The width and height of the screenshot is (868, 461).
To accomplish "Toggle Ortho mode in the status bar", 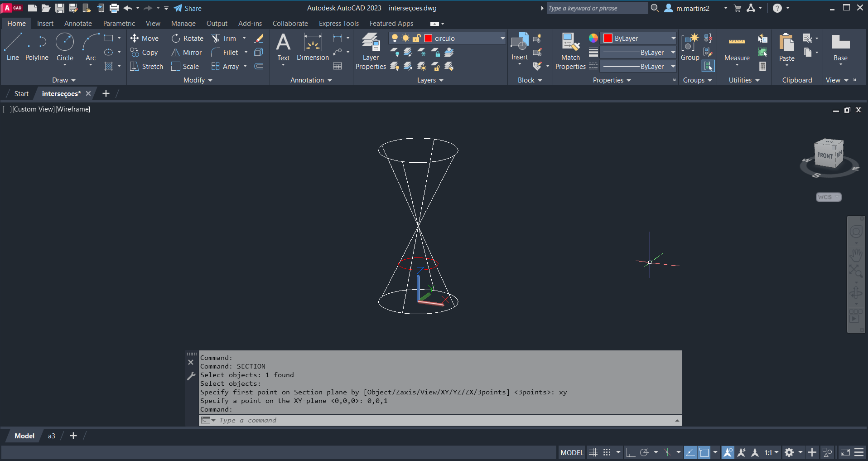I will click(x=630, y=452).
